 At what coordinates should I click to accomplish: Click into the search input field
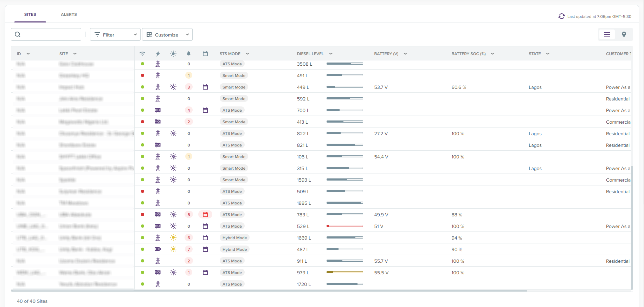coord(46,34)
